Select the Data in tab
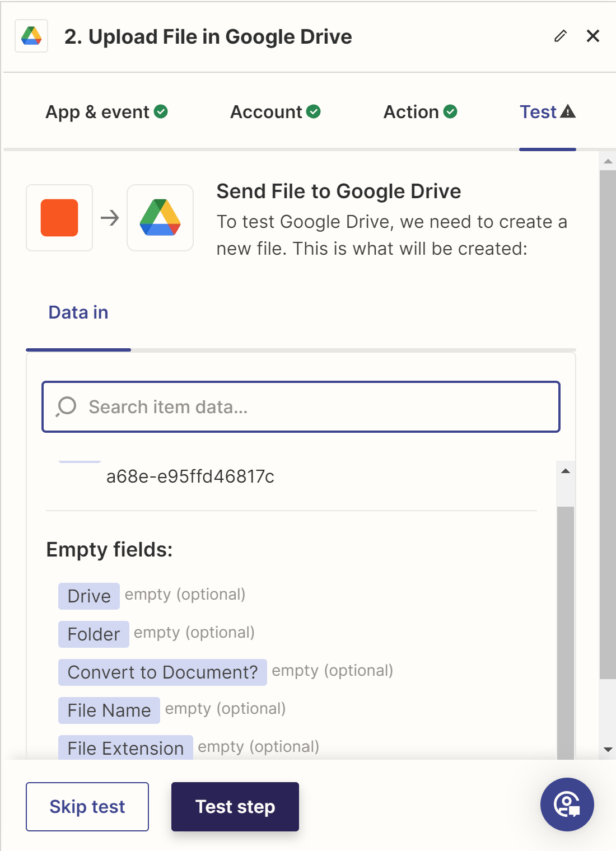 [x=78, y=312]
